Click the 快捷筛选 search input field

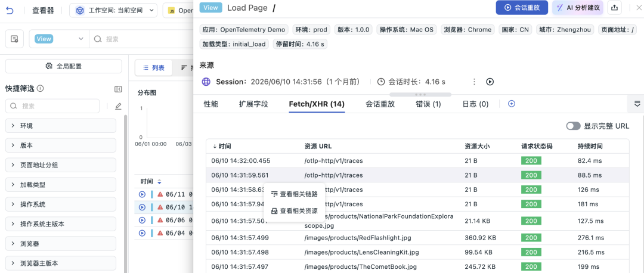[x=52, y=106]
